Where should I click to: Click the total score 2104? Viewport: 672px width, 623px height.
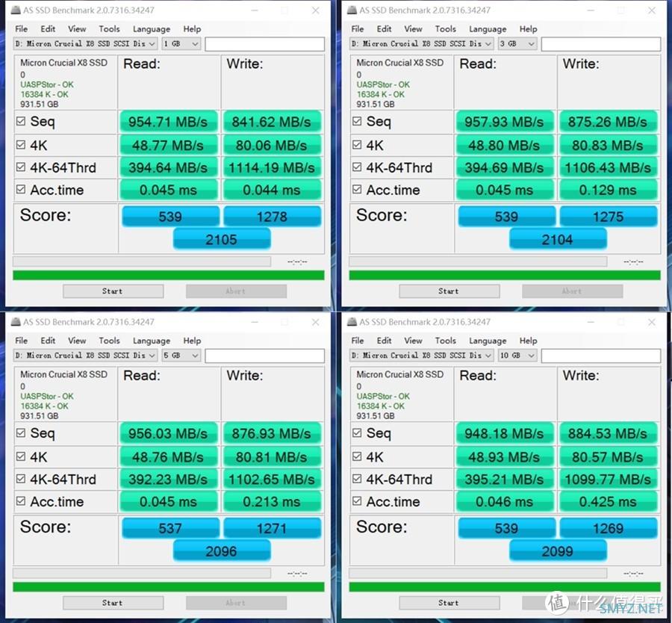558,239
